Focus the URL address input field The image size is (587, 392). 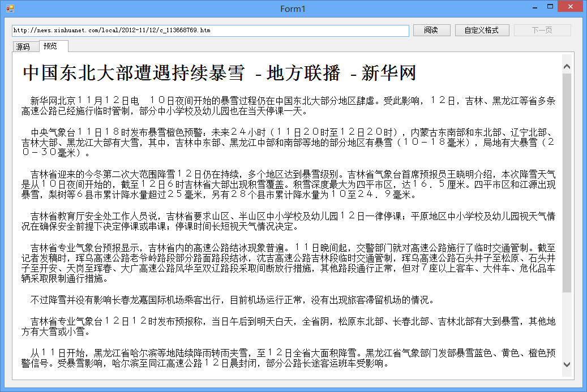(211, 31)
